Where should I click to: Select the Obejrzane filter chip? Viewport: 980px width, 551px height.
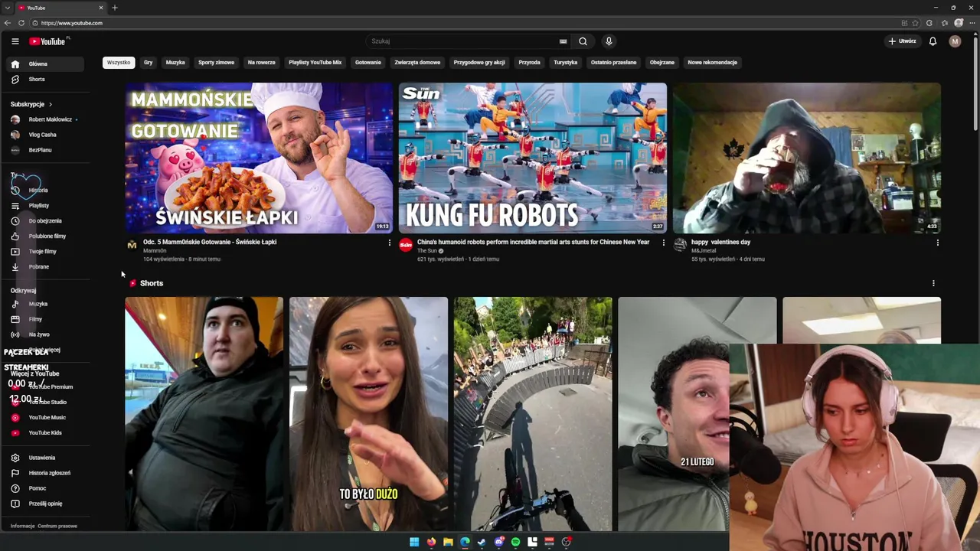coord(662,63)
